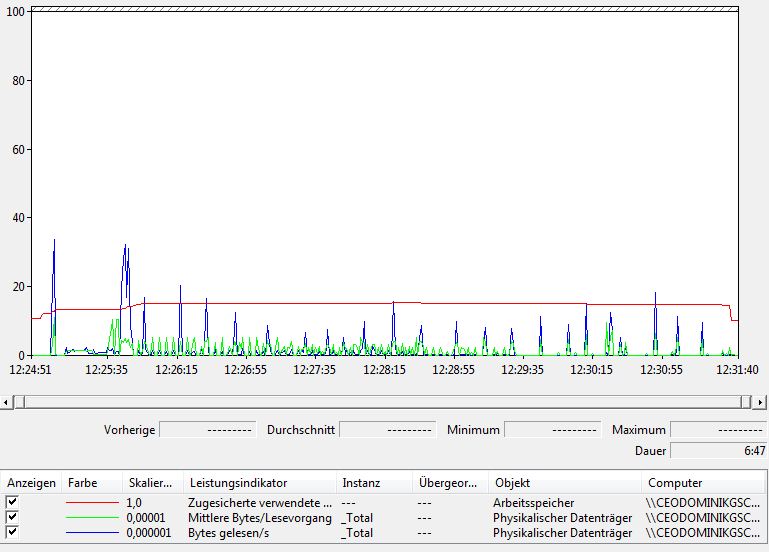
Task: Click the right scroll arrow of time slider
Action: coord(760,402)
